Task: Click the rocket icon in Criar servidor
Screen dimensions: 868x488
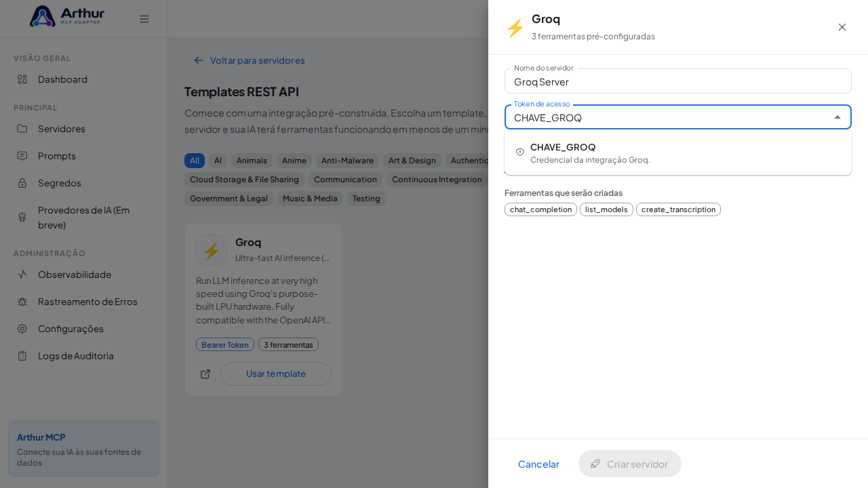Action: (x=595, y=464)
